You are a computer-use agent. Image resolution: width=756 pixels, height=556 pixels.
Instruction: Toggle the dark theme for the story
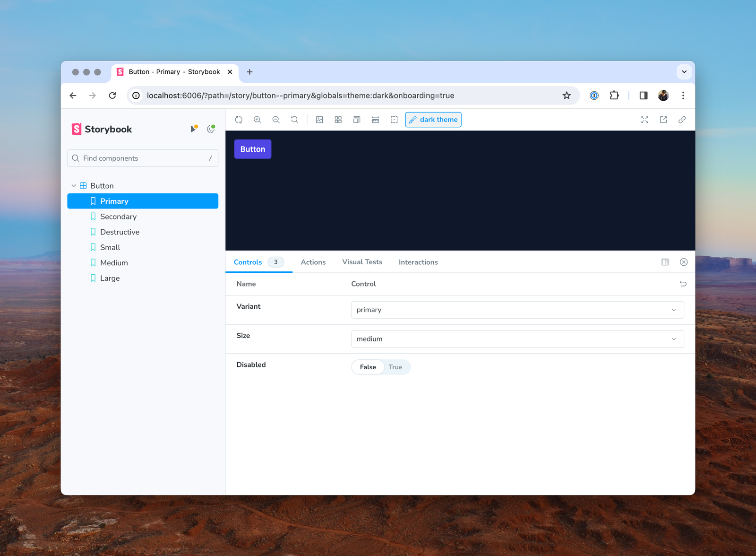(x=433, y=120)
